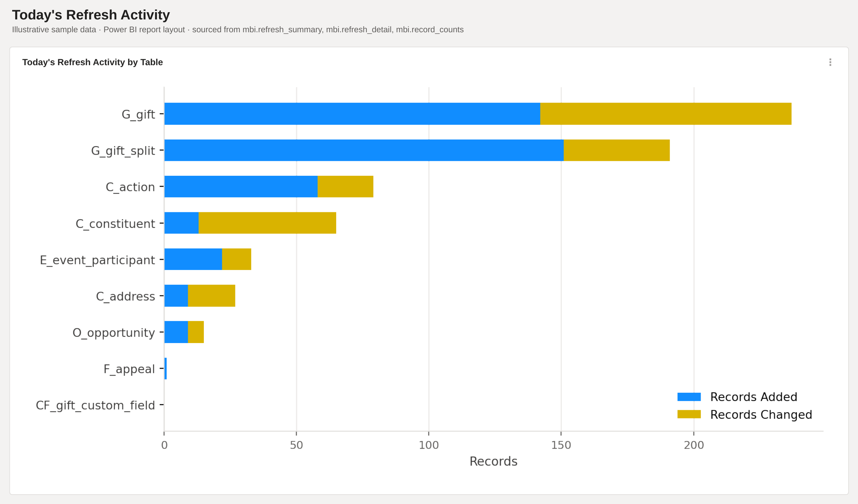This screenshot has width=858, height=504.
Task: Click the 0 tick label on x-axis
Action: point(164,445)
